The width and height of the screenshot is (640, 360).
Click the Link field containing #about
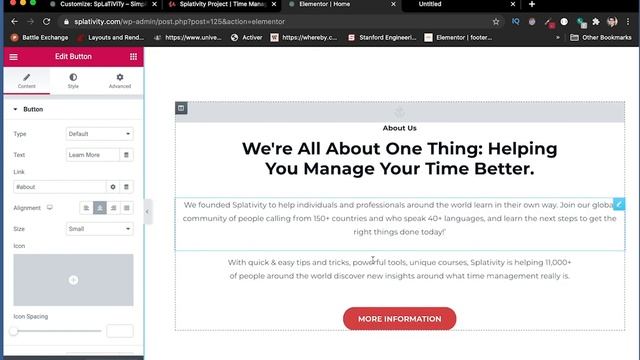[60, 187]
